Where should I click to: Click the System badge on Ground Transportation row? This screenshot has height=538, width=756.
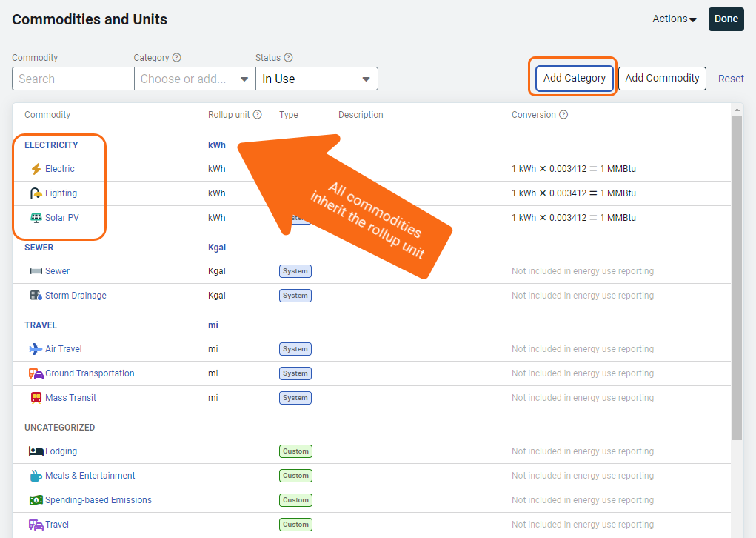point(295,373)
